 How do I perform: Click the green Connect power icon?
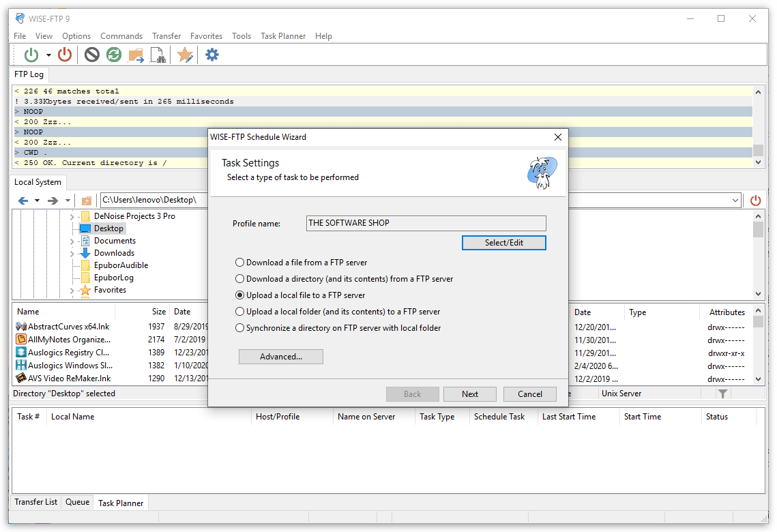[x=33, y=55]
